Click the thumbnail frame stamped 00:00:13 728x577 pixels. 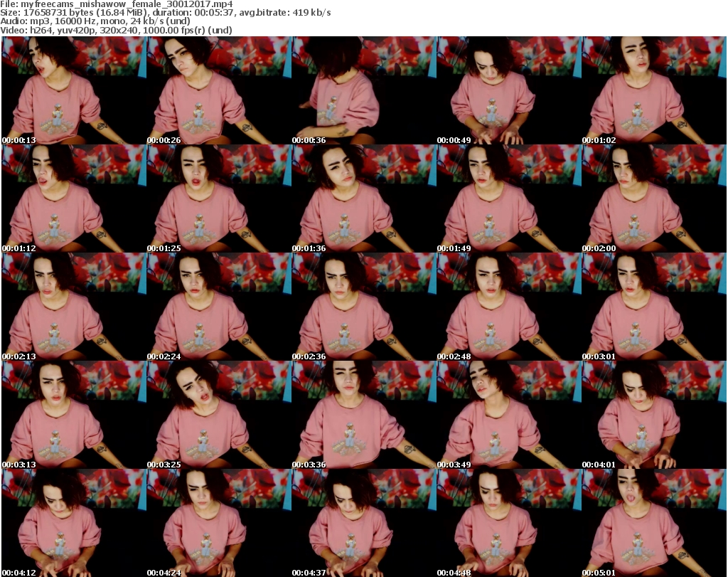[x=74, y=90]
